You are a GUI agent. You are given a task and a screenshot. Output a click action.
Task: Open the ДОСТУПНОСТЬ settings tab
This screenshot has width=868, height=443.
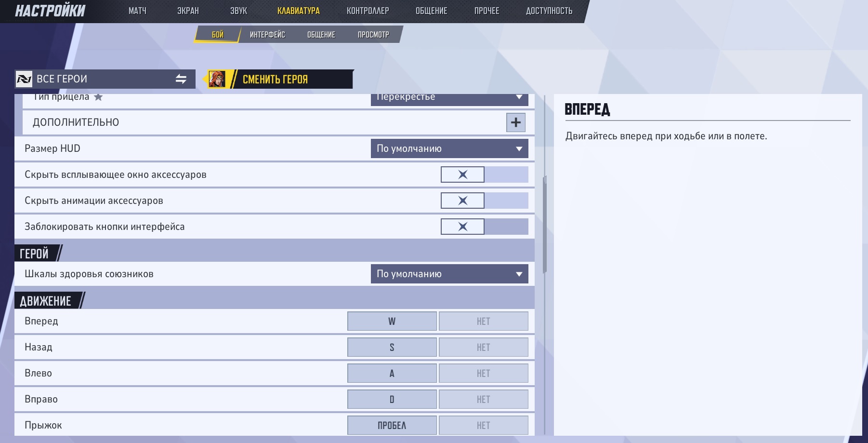coord(549,11)
